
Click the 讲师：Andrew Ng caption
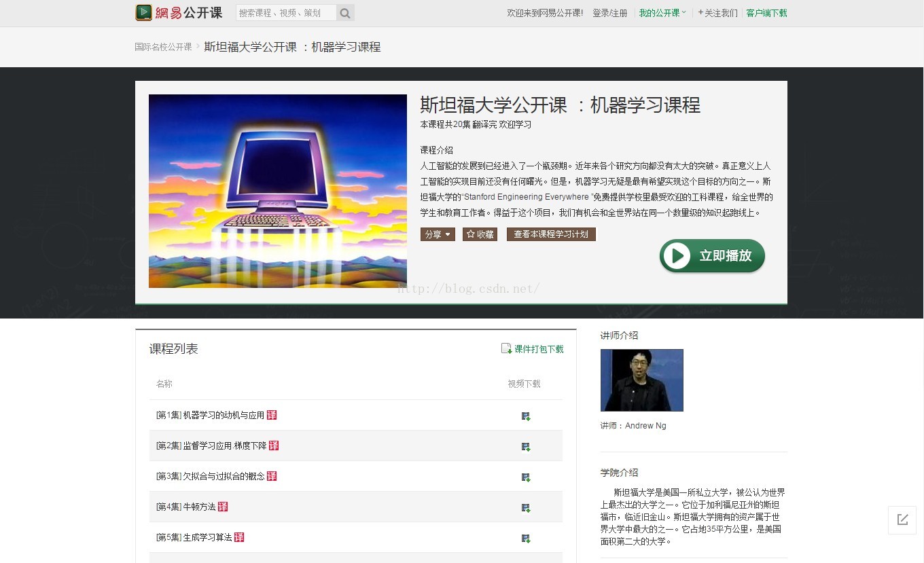(633, 426)
